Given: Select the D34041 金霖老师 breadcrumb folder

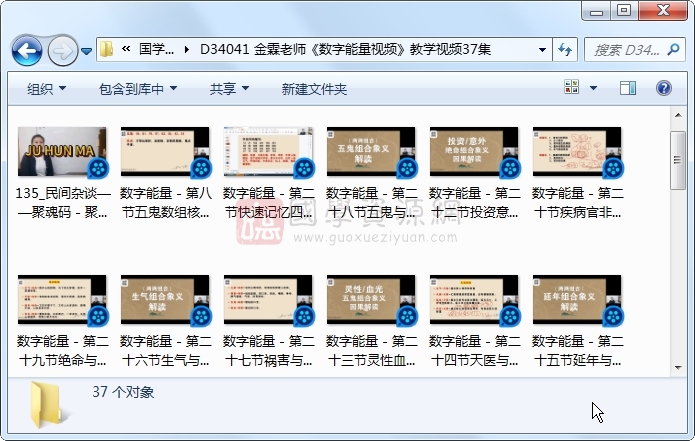Looking at the screenshot, I should click(345, 49).
